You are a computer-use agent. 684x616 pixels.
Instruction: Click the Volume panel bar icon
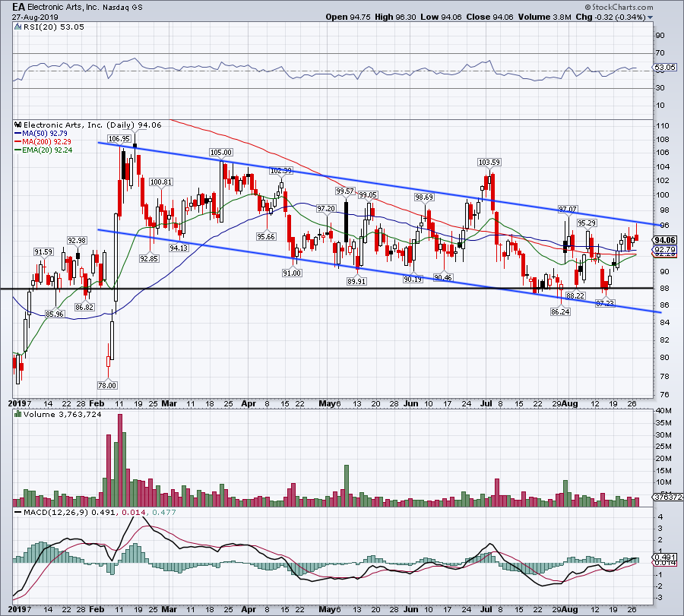[x=18, y=414]
